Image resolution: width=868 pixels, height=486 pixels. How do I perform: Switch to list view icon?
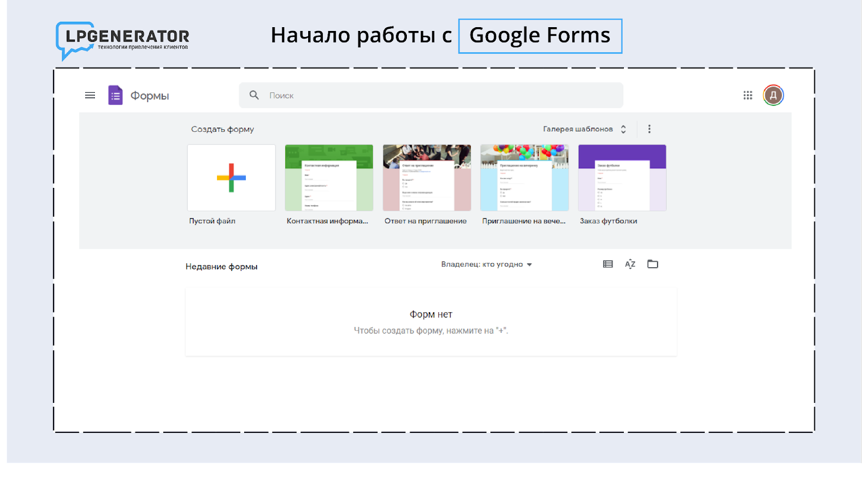pos(608,264)
